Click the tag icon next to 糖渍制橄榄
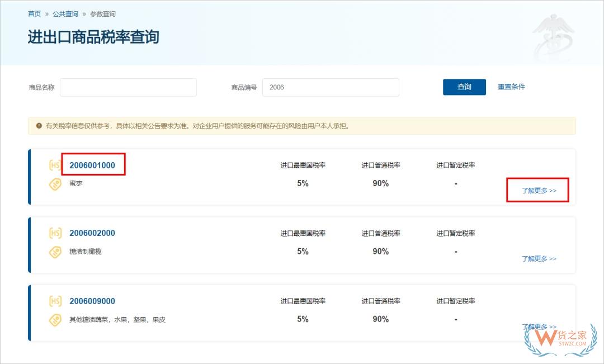The width and height of the screenshot is (604, 364). 55,252
